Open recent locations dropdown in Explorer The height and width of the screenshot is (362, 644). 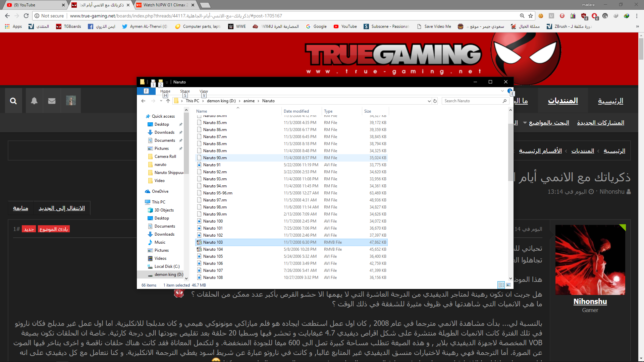pos(161,101)
